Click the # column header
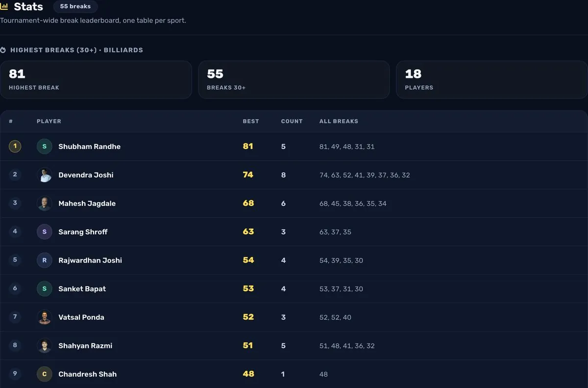 click(x=11, y=121)
